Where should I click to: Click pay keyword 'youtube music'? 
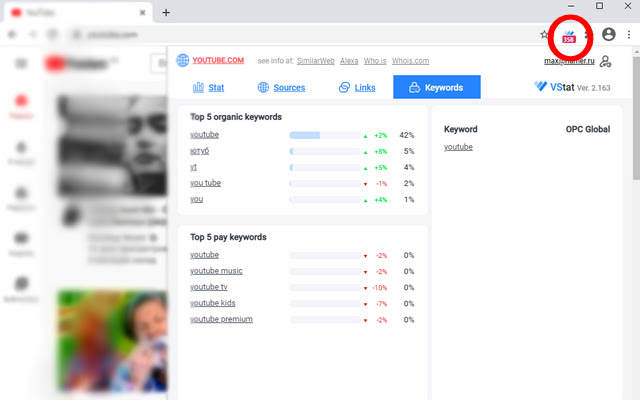(x=216, y=271)
